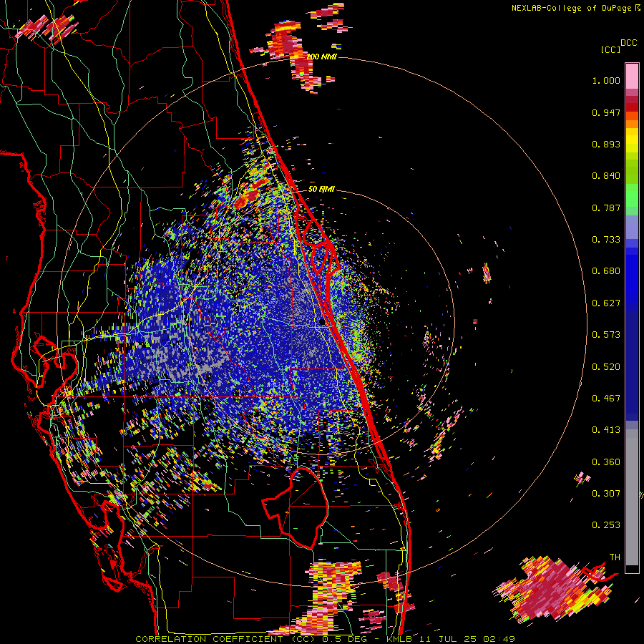Select the 0.520 scale value

point(606,367)
